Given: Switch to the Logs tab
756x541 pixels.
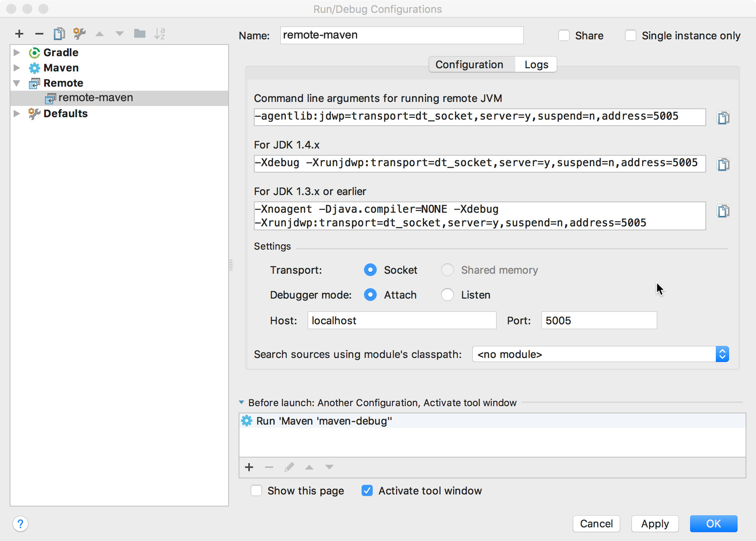Looking at the screenshot, I should click(535, 64).
